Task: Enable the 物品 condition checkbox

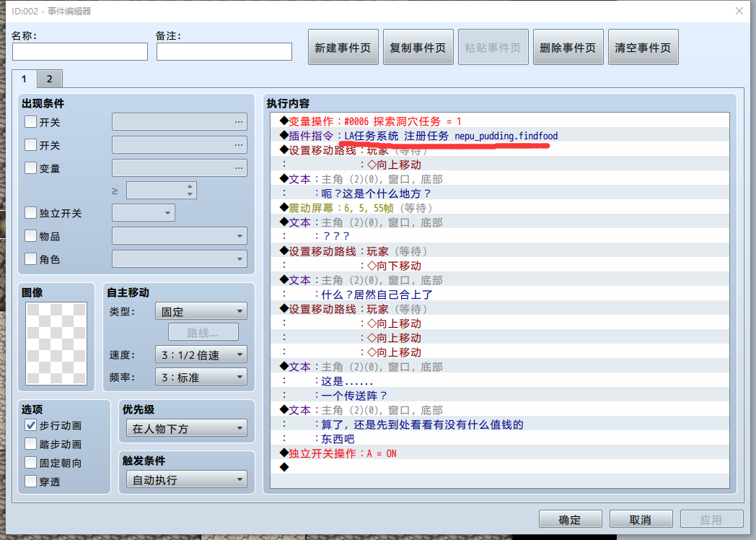Action: coord(30,236)
